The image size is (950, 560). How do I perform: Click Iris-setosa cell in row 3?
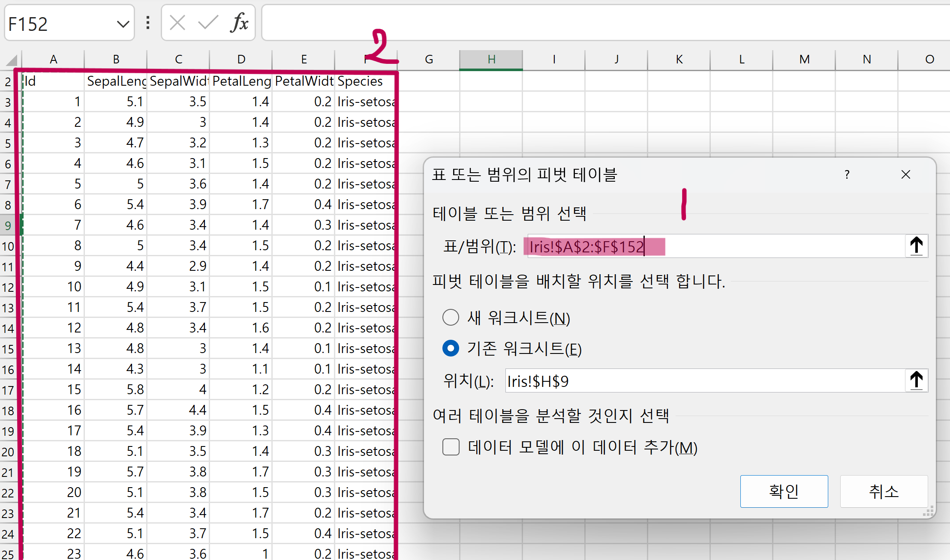click(366, 102)
